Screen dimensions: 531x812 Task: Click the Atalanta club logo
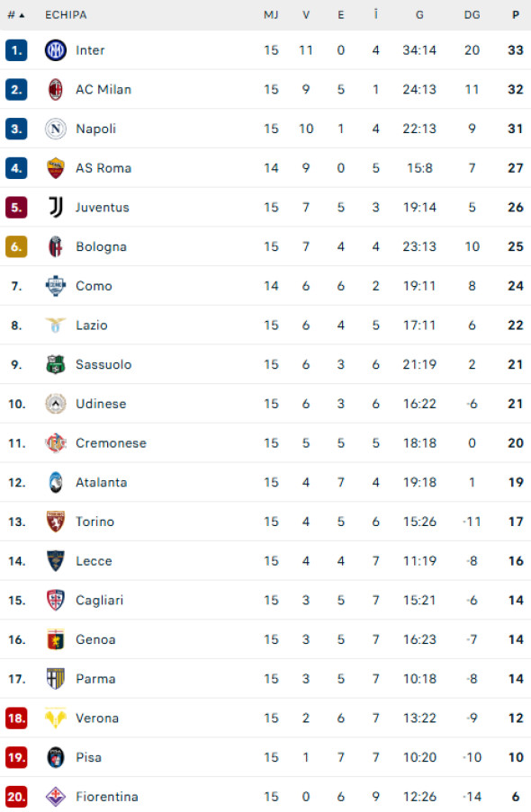click(x=57, y=483)
